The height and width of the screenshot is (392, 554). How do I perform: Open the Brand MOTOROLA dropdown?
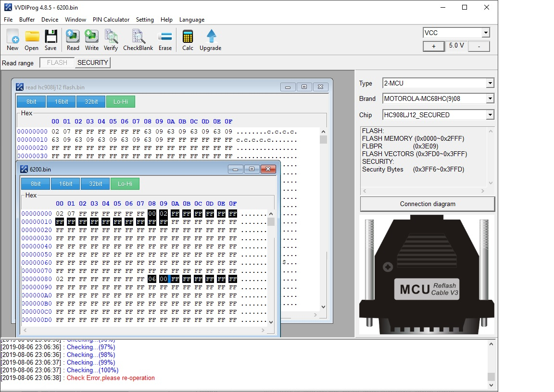point(490,98)
